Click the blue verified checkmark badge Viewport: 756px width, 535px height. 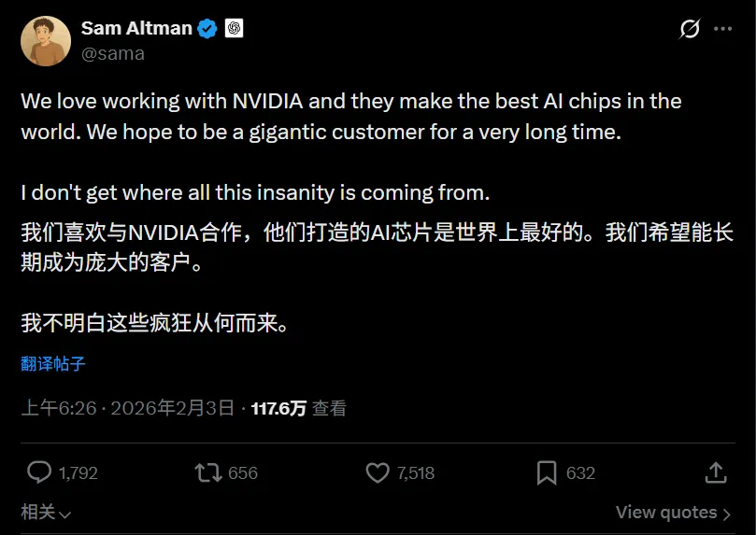[x=207, y=29]
